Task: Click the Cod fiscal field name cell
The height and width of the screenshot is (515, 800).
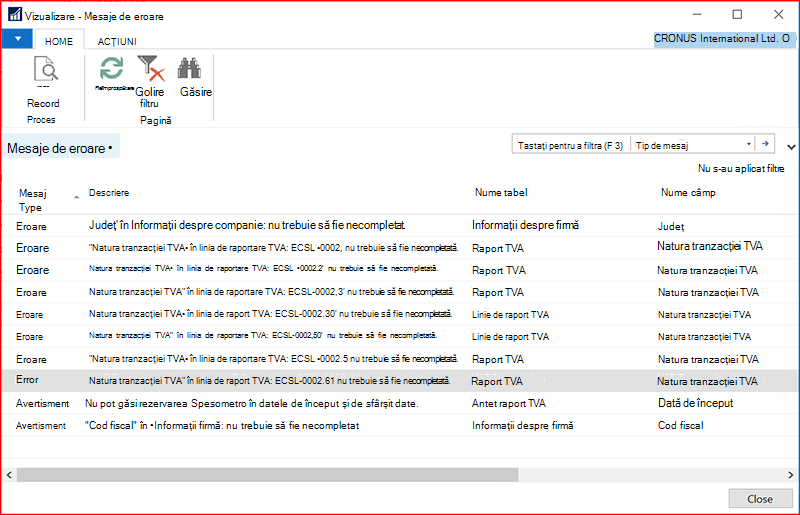Action: point(680,426)
